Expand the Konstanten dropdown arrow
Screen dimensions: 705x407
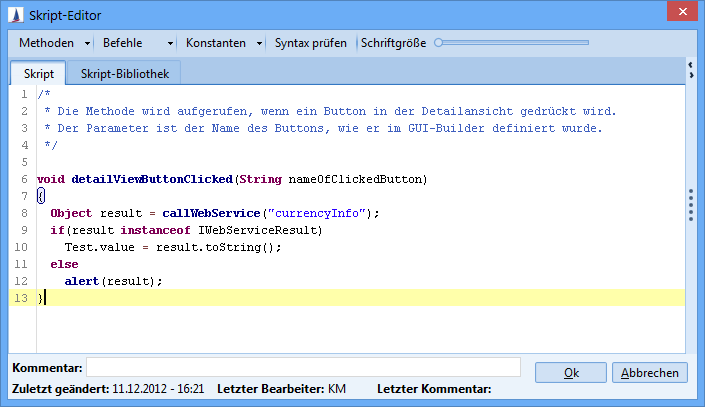(x=260, y=44)
